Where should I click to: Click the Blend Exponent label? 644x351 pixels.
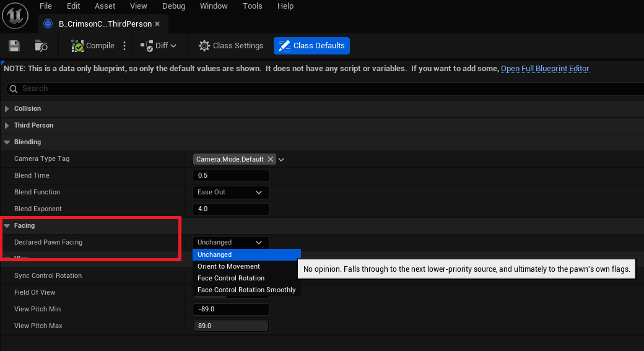click(38, 209)
